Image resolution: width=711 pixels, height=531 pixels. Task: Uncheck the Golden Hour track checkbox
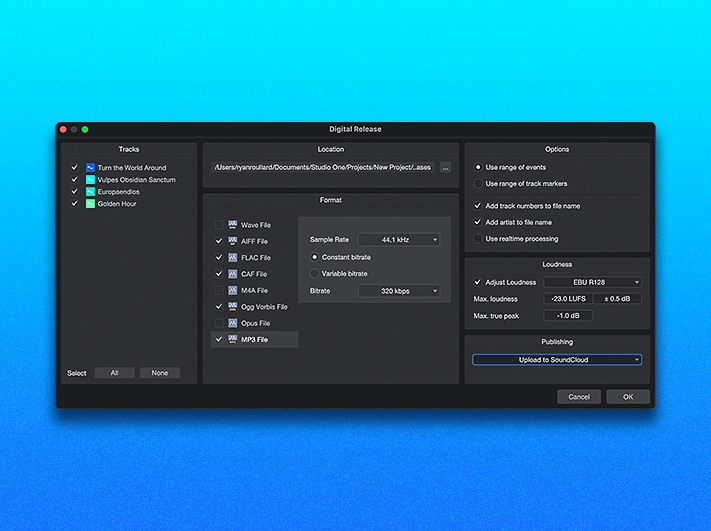pos(74,204)
